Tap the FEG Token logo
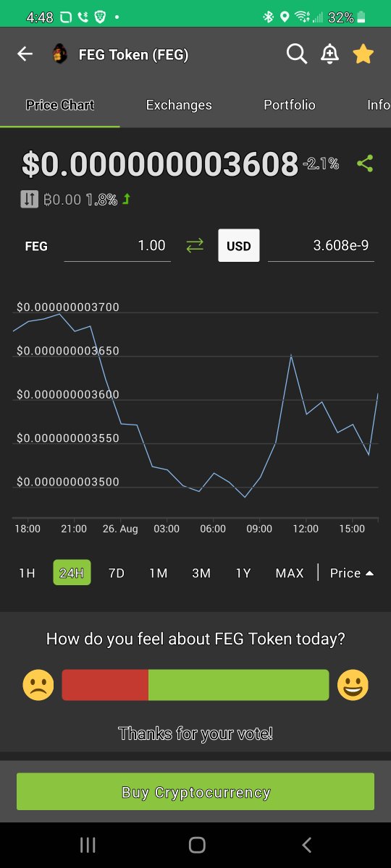 60,54
